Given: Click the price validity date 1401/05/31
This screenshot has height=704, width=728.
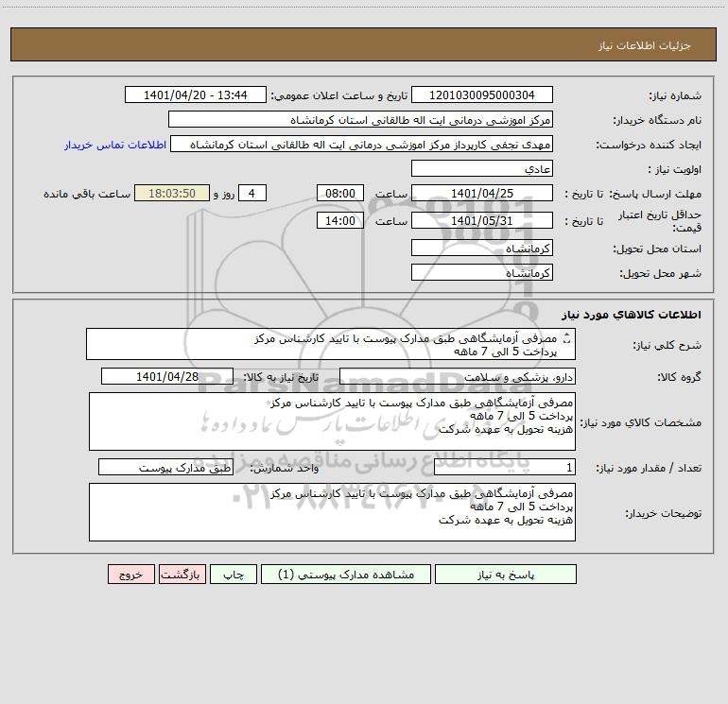Looking at the screenshot, I should coord(482,220).
